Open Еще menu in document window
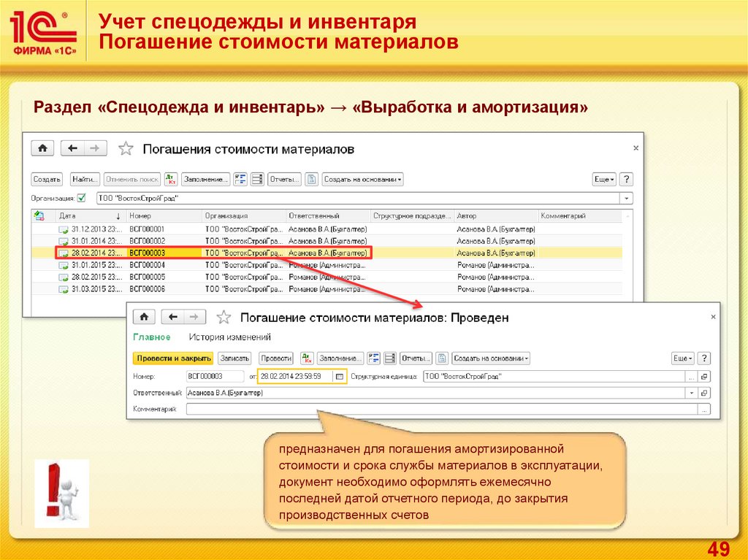748x560 pixels. pos(683,358)
